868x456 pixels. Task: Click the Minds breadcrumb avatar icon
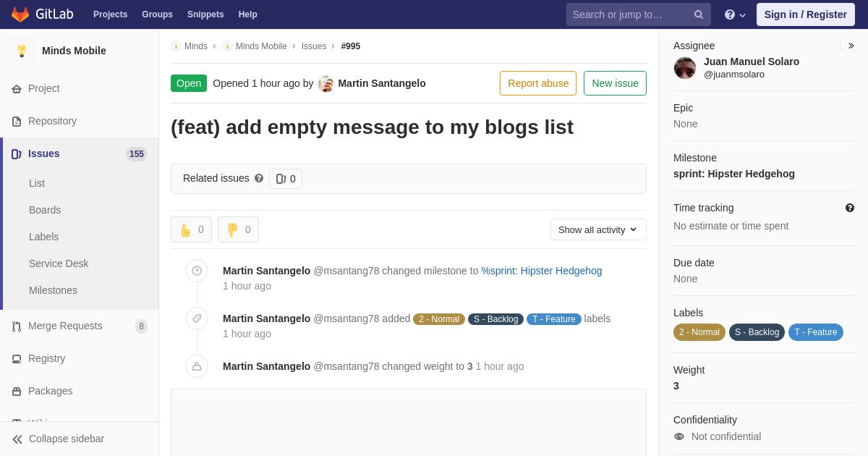pyautogui.click(x=176, y=46)
